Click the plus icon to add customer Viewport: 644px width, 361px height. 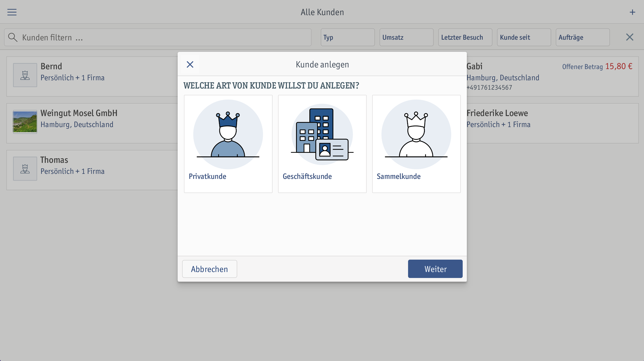[x=632, y=12]
